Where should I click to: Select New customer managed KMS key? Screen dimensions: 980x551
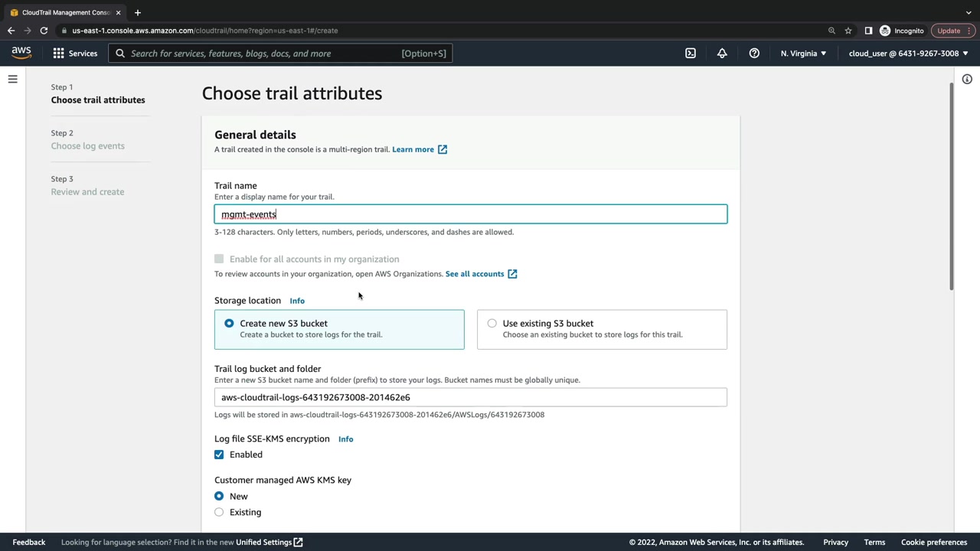(x=219, y=497)
